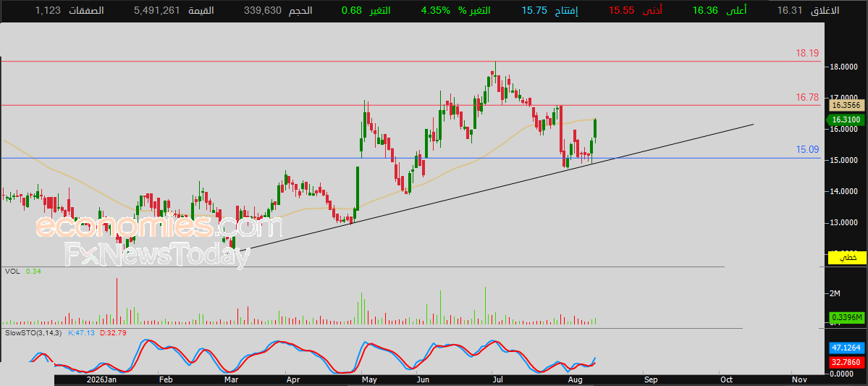Viewport: 868px width, 386px height.
Task: Click the Sep marker on time axis
Action: (x=651, y=380)
